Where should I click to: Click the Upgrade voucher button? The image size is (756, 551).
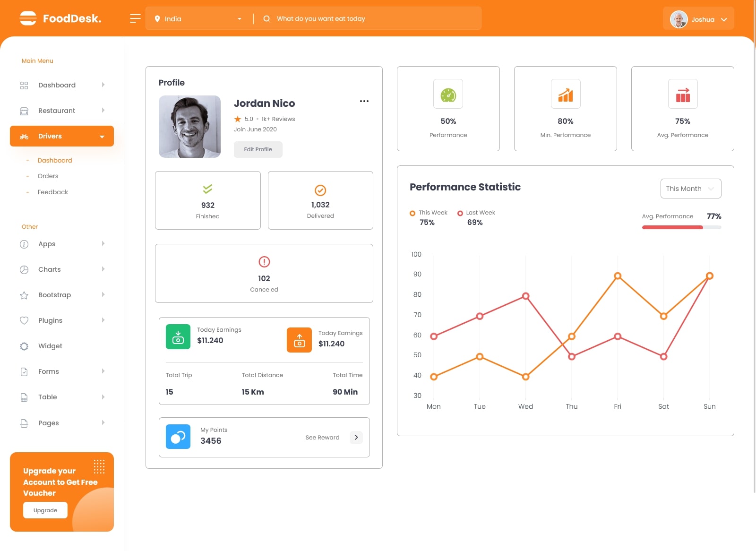click(45, 510)
